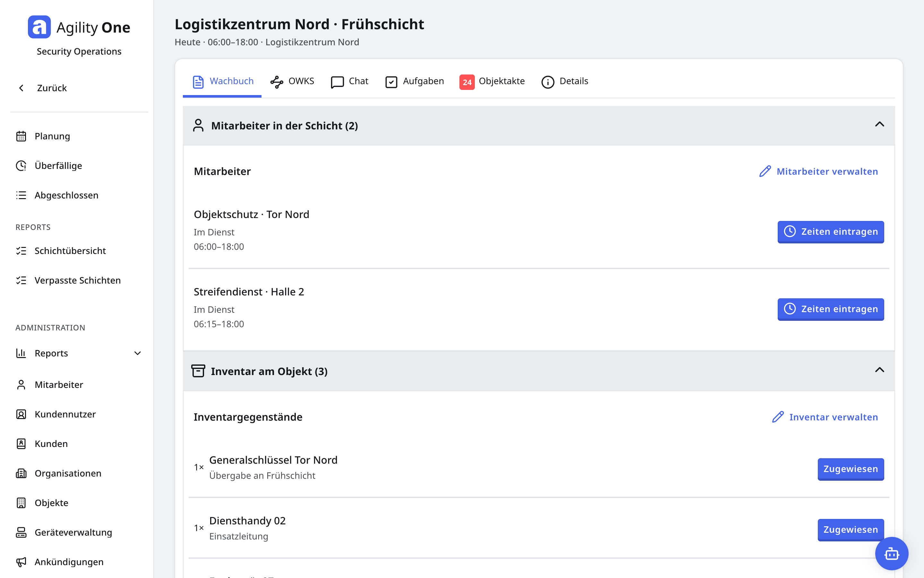Click the Zurück back arrow icon
Image resolution: width=924 pixels, height=578 pixels.
[21, 88]
